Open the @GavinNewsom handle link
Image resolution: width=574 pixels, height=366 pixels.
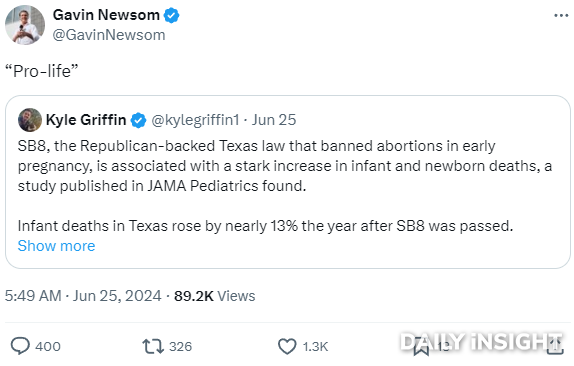point(109,35)
